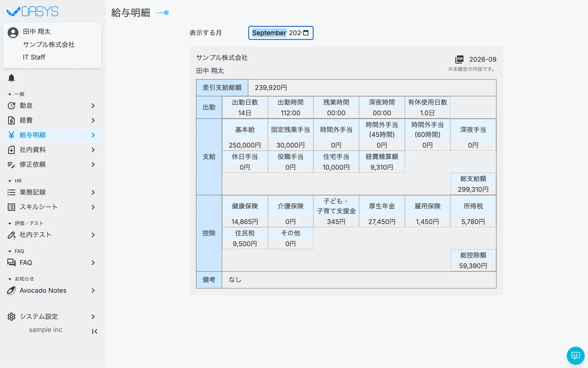Click the 一般 breadcrumb link

coord(163,13)
